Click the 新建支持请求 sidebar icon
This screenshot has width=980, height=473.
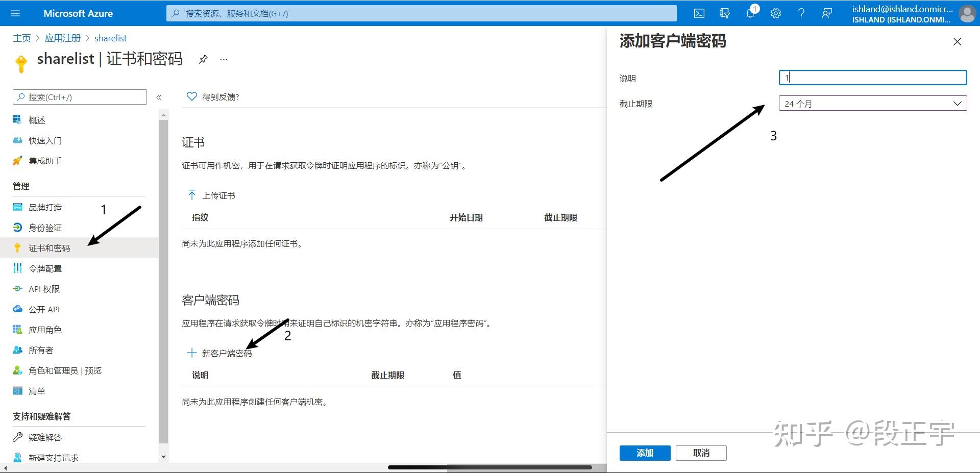pos(17,458)
